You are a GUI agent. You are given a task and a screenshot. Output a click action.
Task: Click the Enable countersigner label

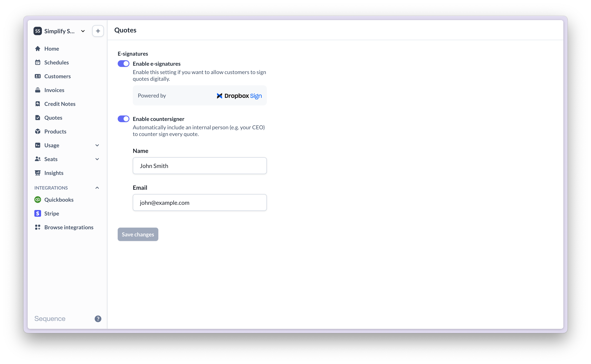158,119
